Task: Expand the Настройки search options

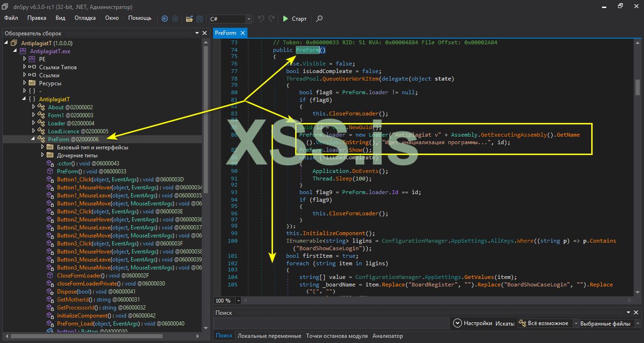Action: tap(457, 323)
